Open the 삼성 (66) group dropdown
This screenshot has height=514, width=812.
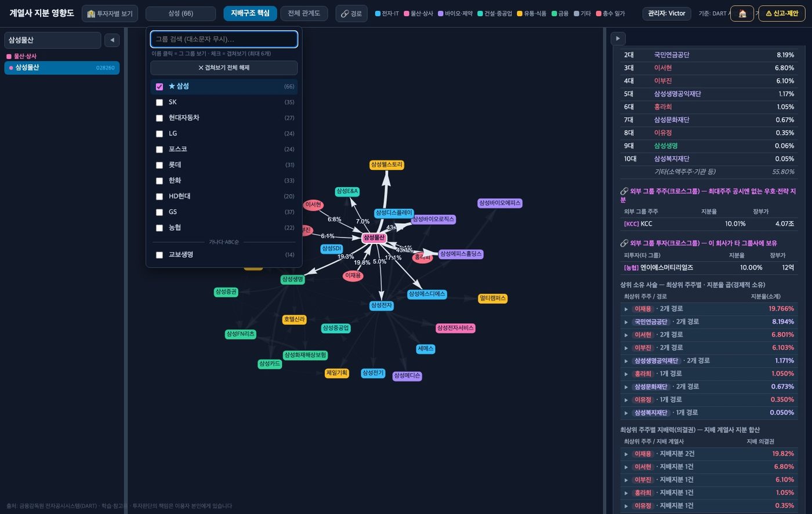pyautogui.click(x=180, y=13)
